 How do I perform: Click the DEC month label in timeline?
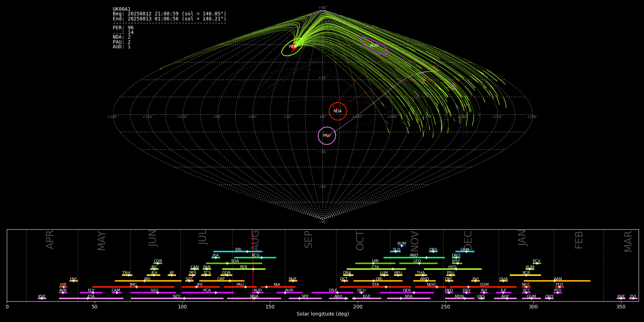tap(468, 240)
